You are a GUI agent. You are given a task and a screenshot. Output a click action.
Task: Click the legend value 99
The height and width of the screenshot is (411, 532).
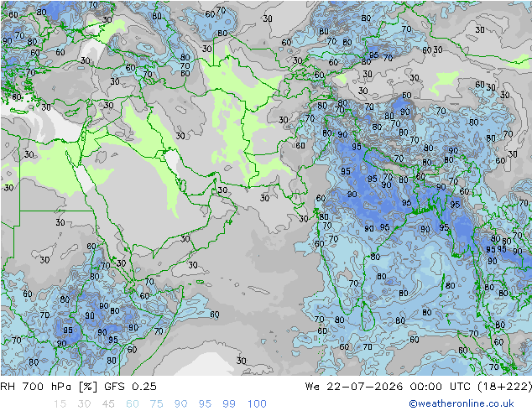(229, 404)
